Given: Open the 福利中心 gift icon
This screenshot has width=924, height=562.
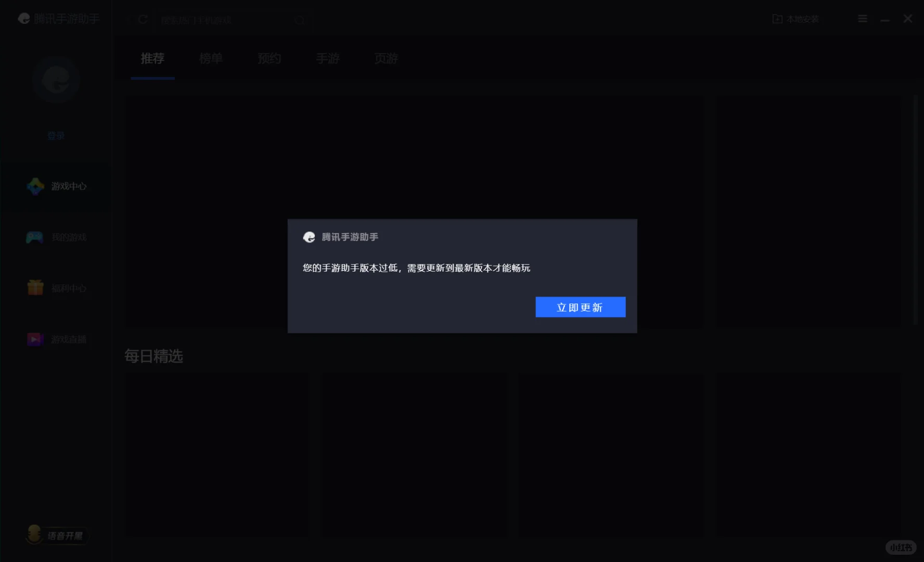Looking at the screenshot, I should 34,288.
